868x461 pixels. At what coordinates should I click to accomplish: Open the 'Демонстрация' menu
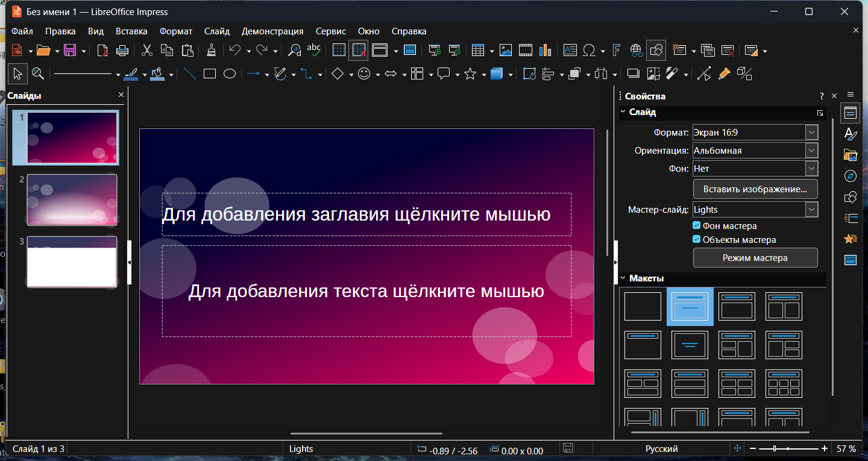point(272,31)
